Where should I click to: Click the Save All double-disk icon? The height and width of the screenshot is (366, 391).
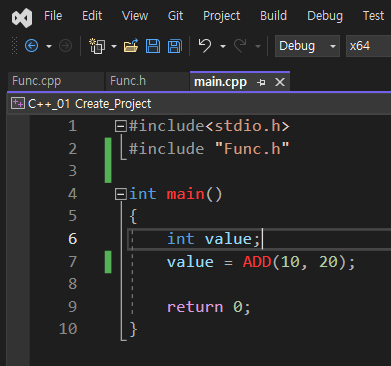click(175, 46)
